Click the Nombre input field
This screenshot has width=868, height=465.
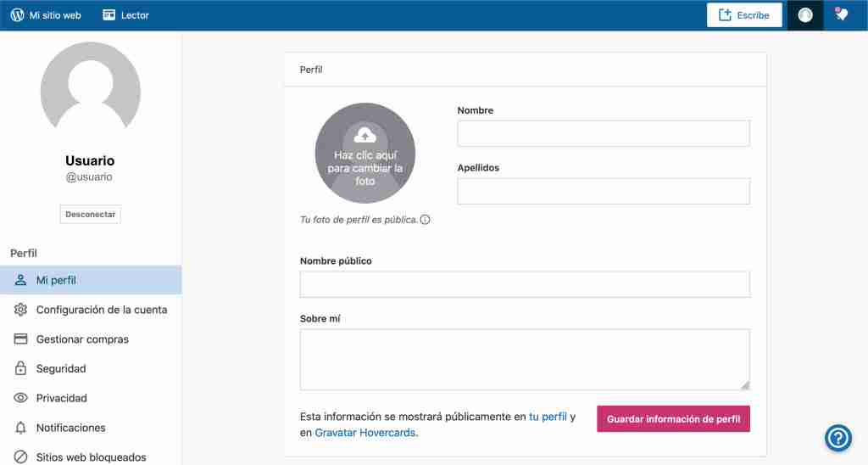(604, 134)
